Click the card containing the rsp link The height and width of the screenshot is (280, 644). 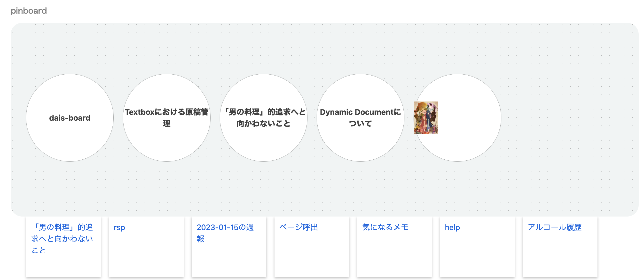[x=146, y=260]
